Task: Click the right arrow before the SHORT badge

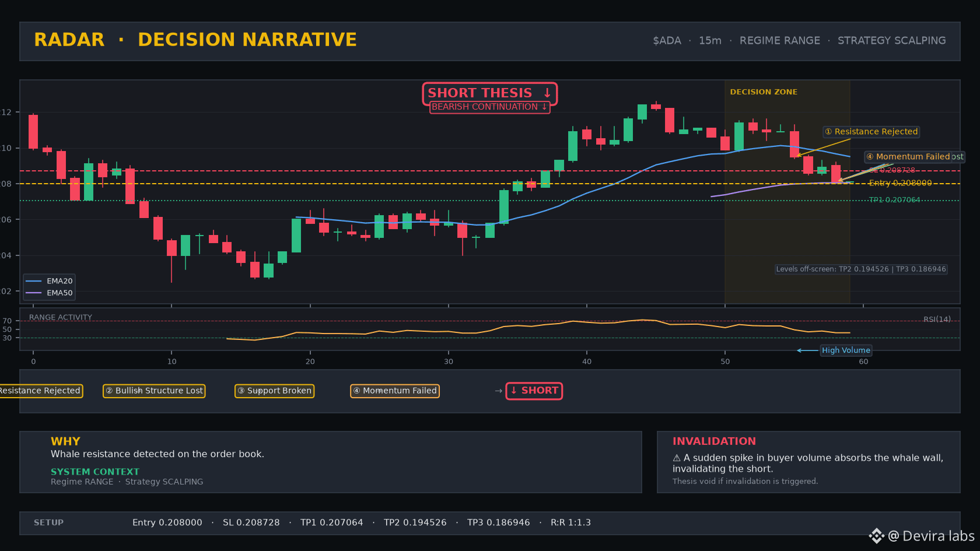Action: 499,391
